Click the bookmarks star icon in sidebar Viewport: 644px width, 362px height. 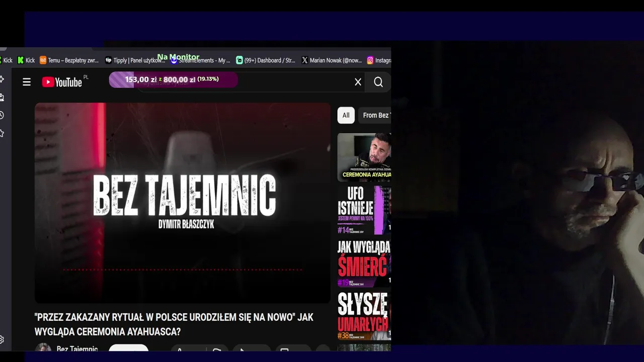[2, 133]
